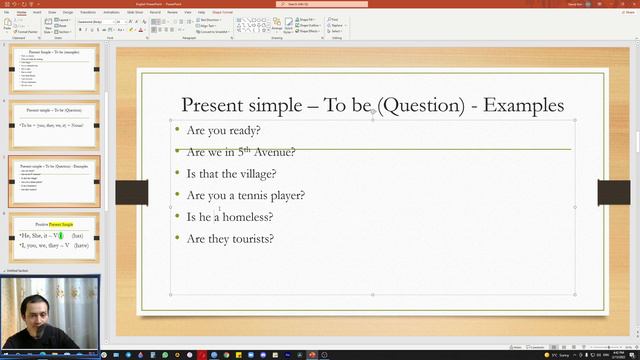The height and width of the screenshot is (360, 640).
Task: Click Replace in the Editing group
Action: pyautogui.click(x=336, y=25)
